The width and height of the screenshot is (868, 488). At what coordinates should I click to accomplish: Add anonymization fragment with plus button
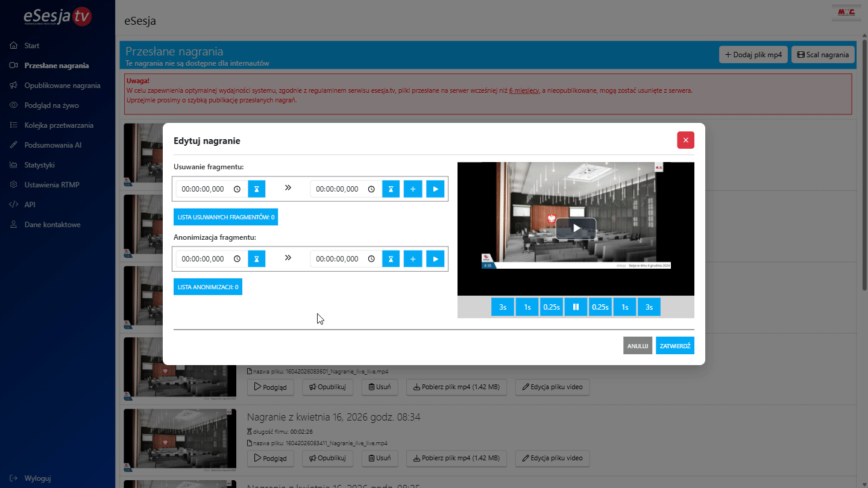click(x=413, y=258)
